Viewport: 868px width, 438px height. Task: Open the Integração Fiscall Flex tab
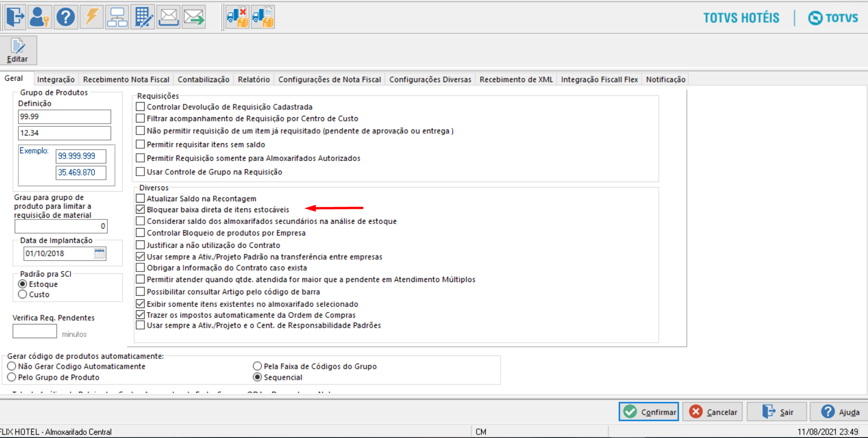click(600, 79)
